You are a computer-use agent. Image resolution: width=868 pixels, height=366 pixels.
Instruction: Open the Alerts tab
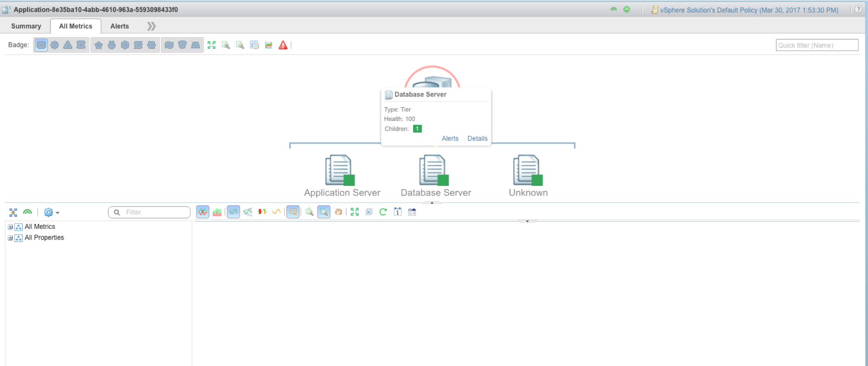[x=119, y=26]
